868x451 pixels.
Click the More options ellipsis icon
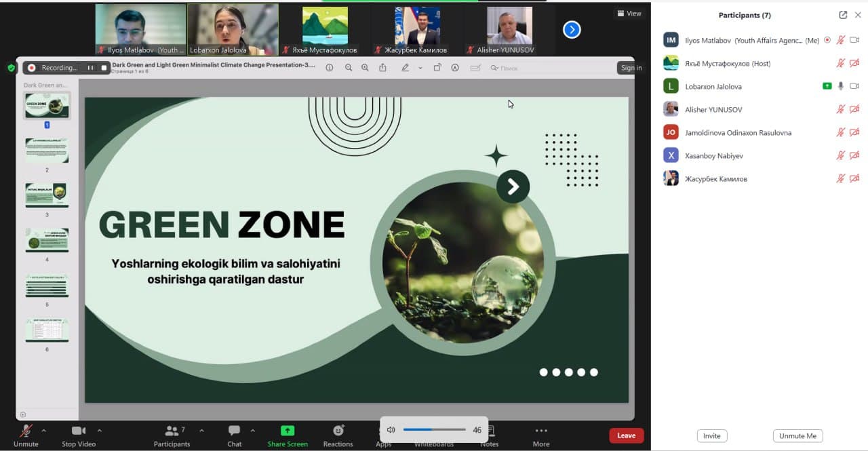[x=540, y=431]
